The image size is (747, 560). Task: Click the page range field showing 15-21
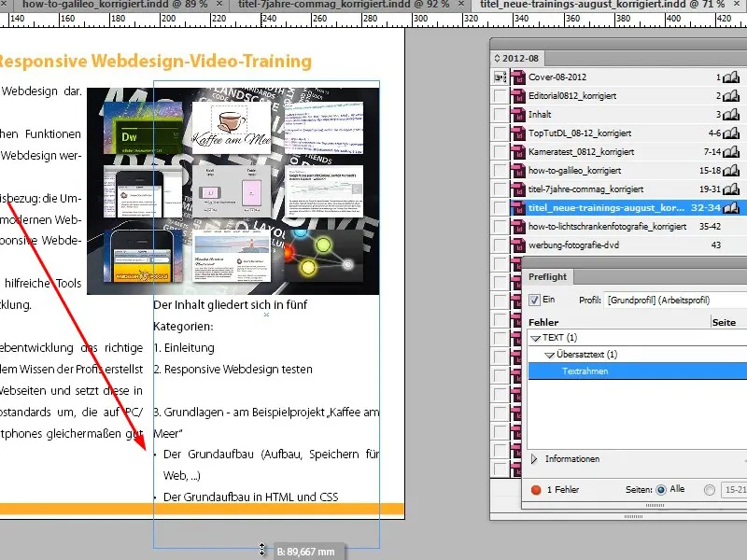coord(734,489)
